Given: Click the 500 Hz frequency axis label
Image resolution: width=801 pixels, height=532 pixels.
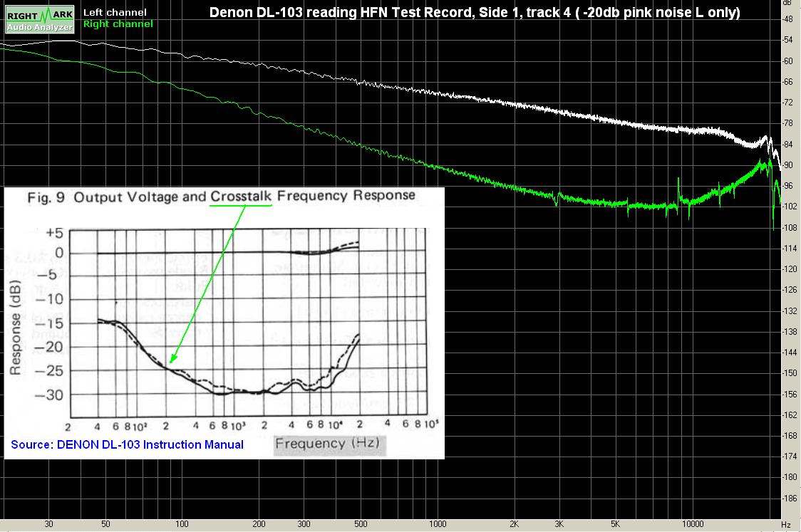Looking at the screenshot, I should click(361, 524).
